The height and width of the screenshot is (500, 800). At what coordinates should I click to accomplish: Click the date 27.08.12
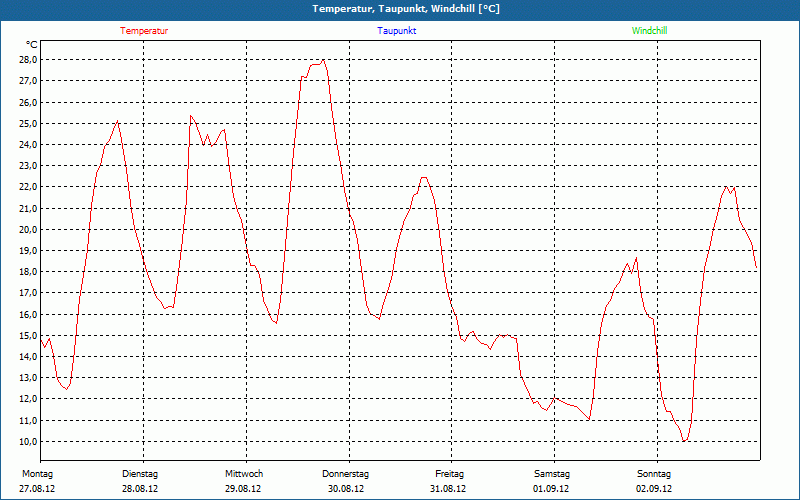[37, 489]
